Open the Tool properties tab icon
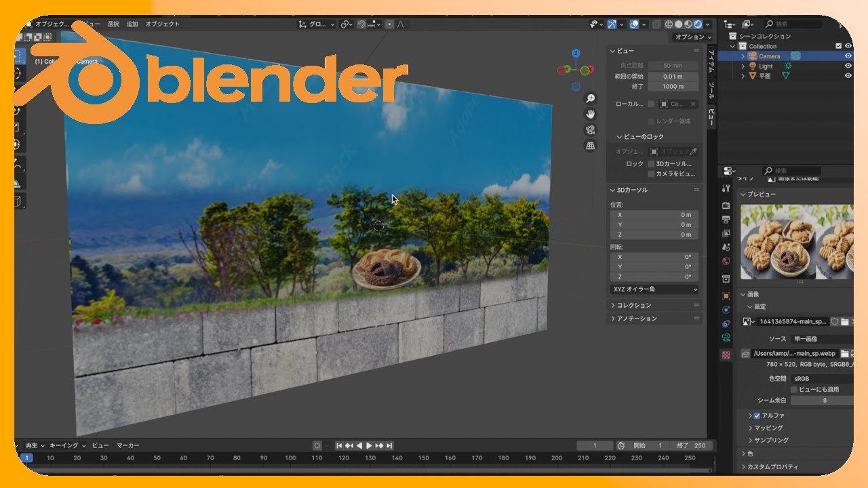This screenshot has height=488, width=868. [x=726, y=188]
